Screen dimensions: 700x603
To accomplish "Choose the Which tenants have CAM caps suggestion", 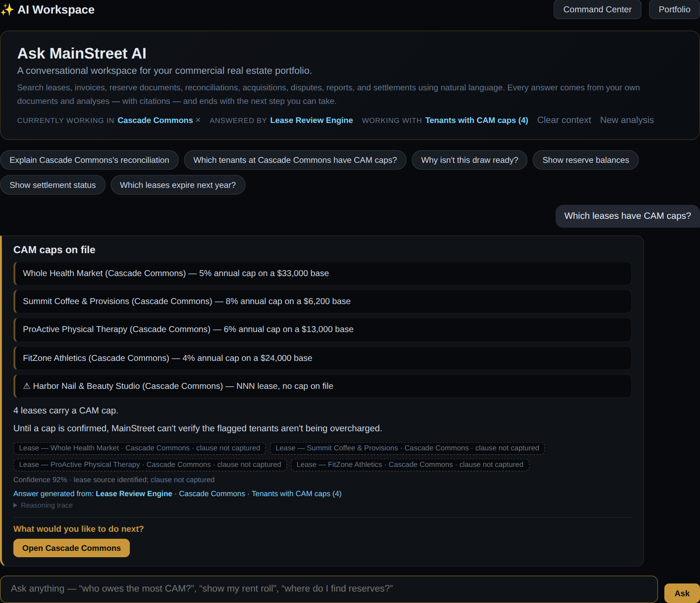I will click(x=295, y=160).
